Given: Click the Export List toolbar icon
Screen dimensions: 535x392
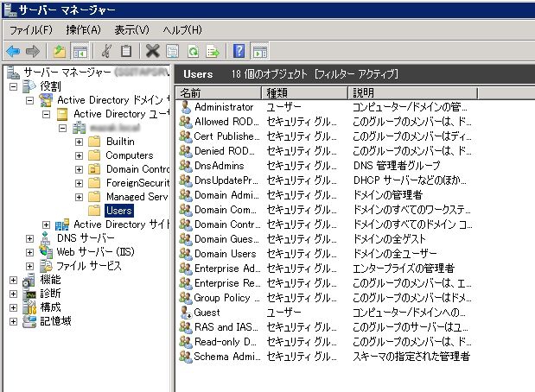Looking at the screenshot, I should click(x=213, y=52).
